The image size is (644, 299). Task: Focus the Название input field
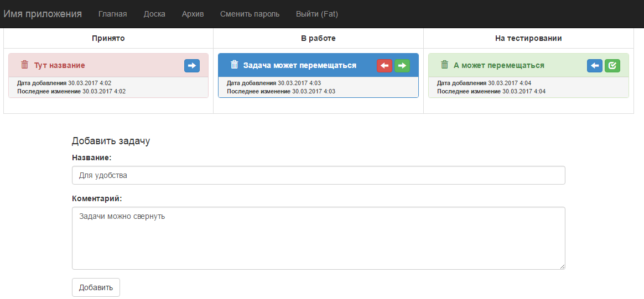pyautogui.click(x=318, y=175)
